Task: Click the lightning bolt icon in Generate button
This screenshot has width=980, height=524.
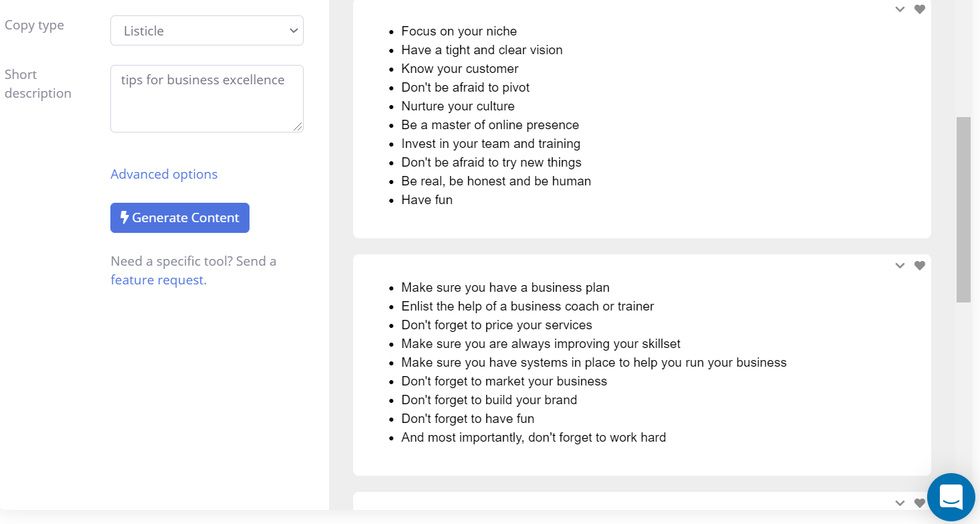Action: pyautogui.click(x=124, y=217)
